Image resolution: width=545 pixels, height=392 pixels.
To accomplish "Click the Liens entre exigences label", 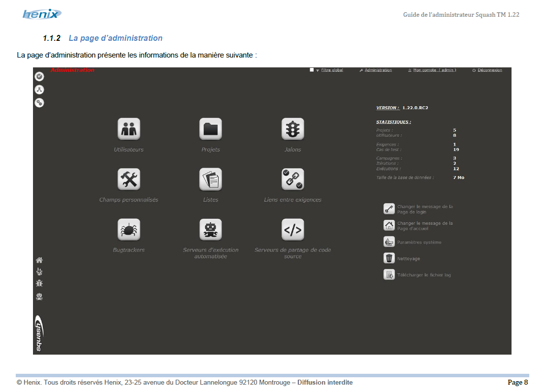I will click(x=292, y=200).
